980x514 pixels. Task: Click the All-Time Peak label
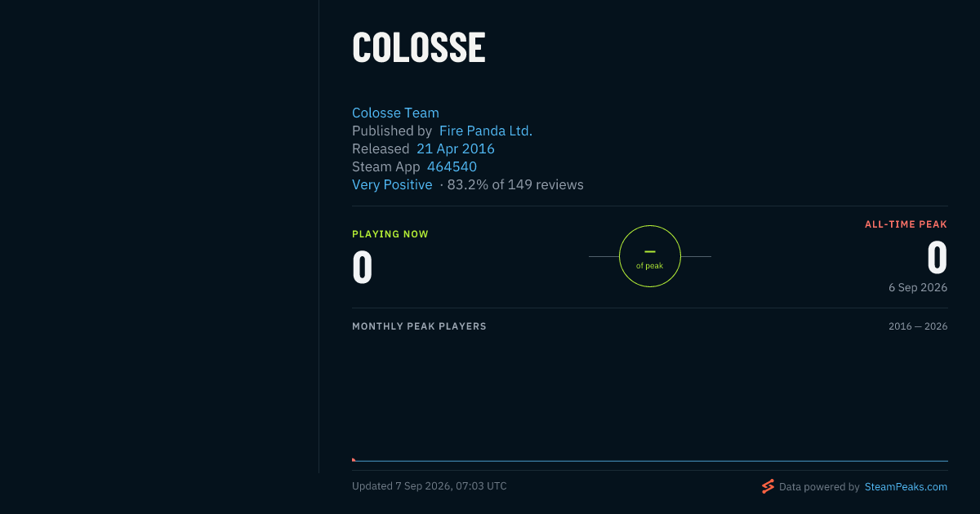point(906,224)
